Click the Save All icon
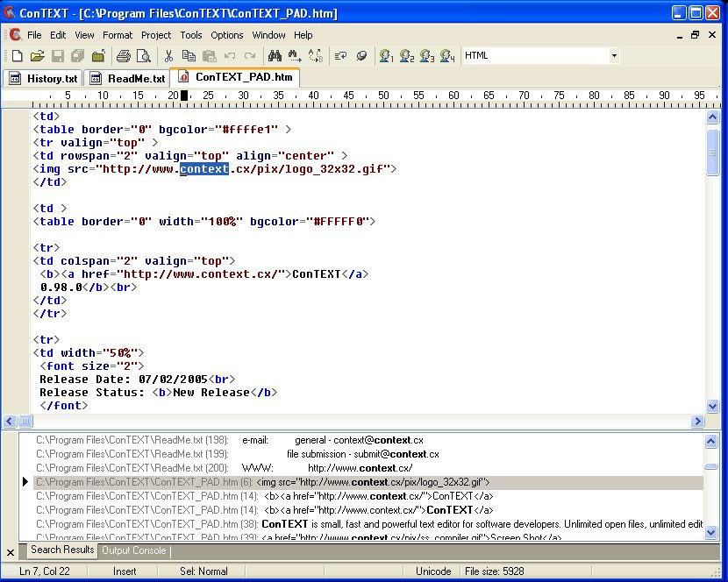 coord(77,56)
